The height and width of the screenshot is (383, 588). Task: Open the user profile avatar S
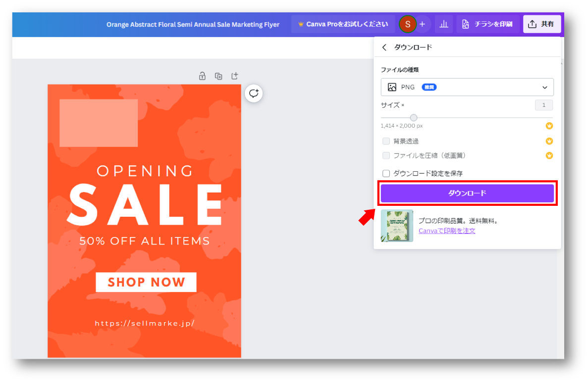(x=407, y=24)
